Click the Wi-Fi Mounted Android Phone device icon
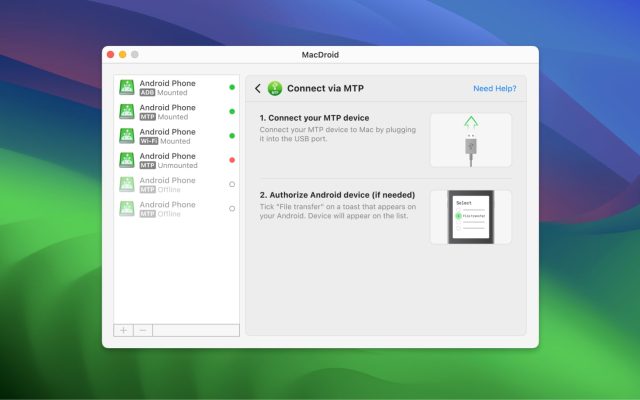The image size is (640, 400). point(127,136)
